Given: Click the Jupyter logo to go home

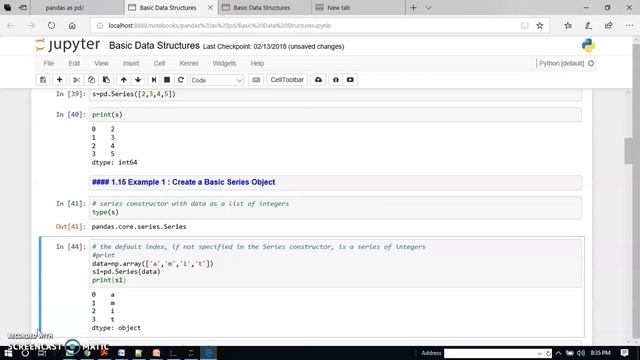Looking at the screenshot, I should pyautogui.click(x=68, y=45).
